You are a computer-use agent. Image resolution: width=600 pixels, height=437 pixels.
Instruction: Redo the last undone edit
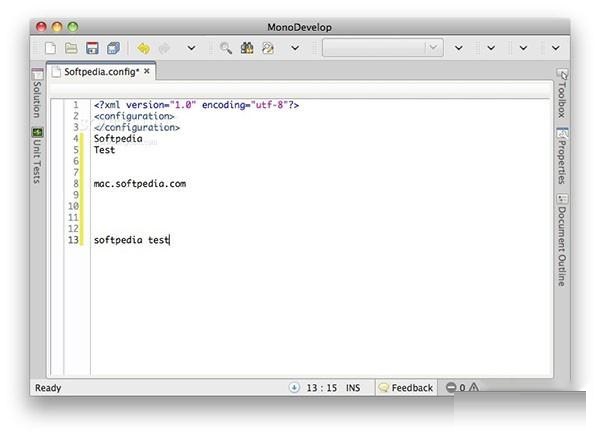(x=164, y=49)
